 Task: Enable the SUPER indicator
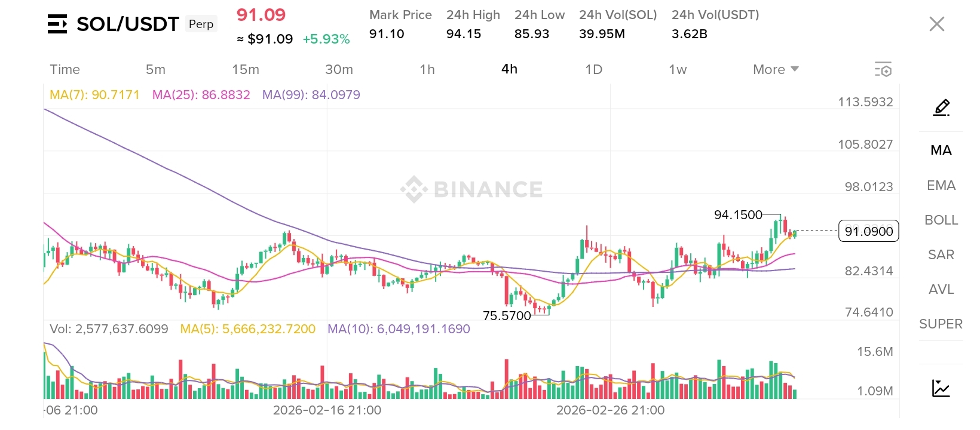(941, 324)
